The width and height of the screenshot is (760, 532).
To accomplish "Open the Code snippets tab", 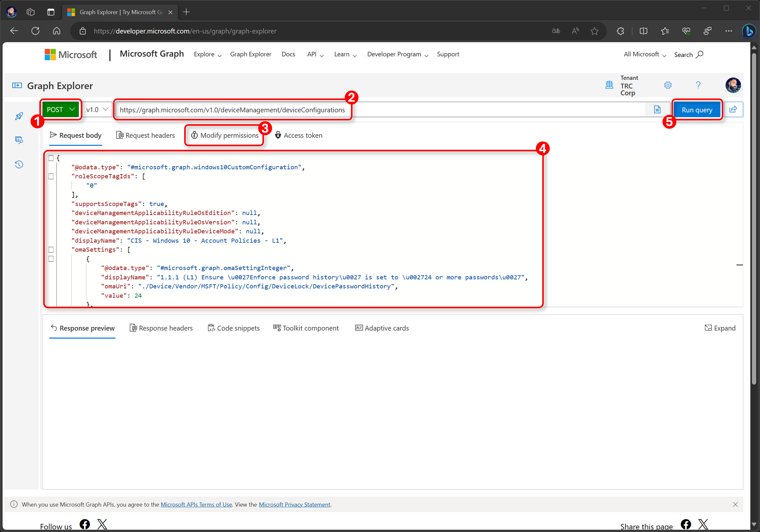I will 234,328.
